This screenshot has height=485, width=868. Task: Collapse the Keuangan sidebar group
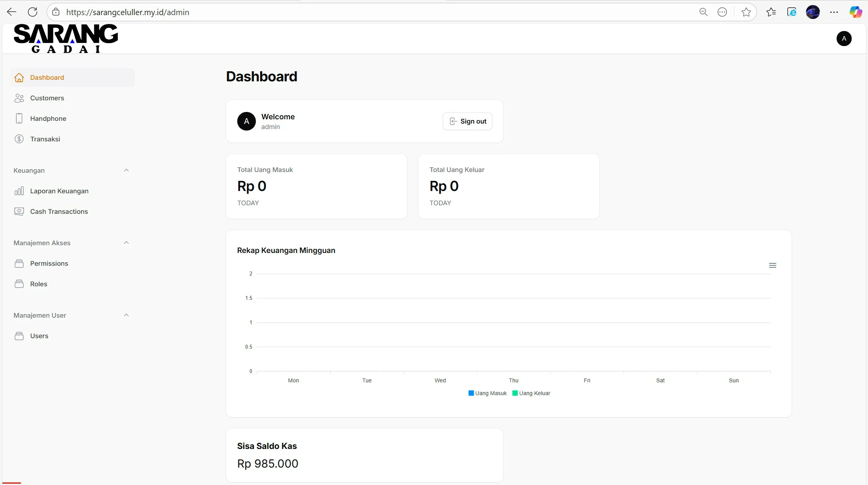[x=126, y=170]
